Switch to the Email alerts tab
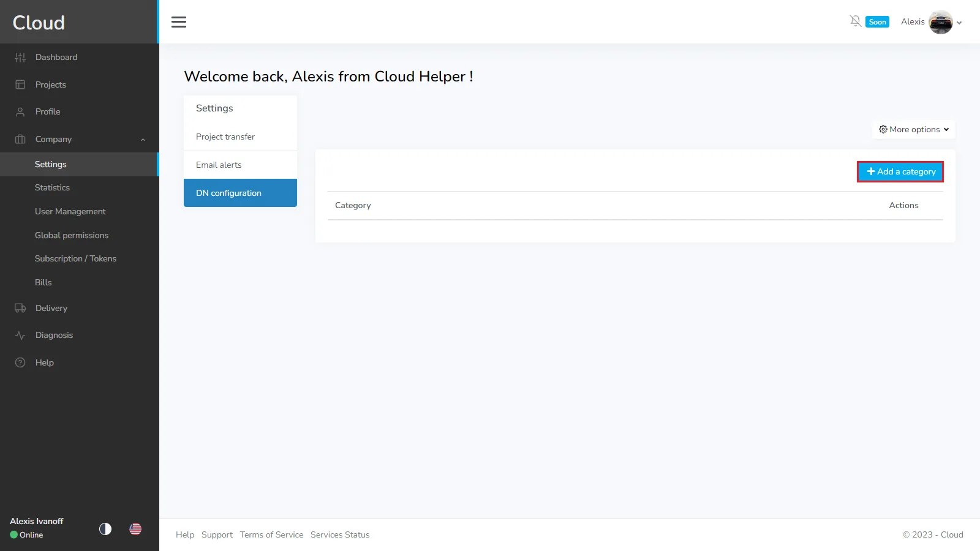The height and width of the screenshot is (551, 980). coord(219,165)
